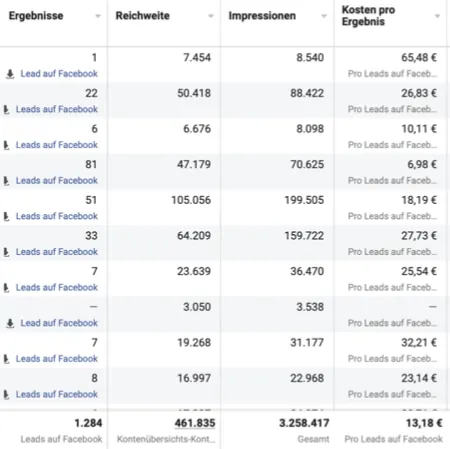This screenshot has height=449, width=450.
Task: Click the total reach value 461.835
Action: coord(195,423)
